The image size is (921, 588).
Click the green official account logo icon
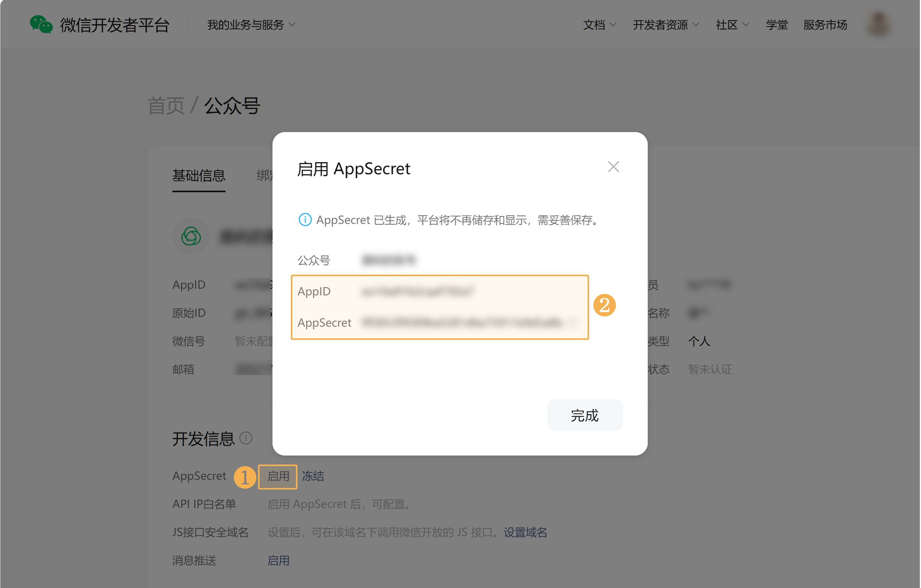(191, 236)
